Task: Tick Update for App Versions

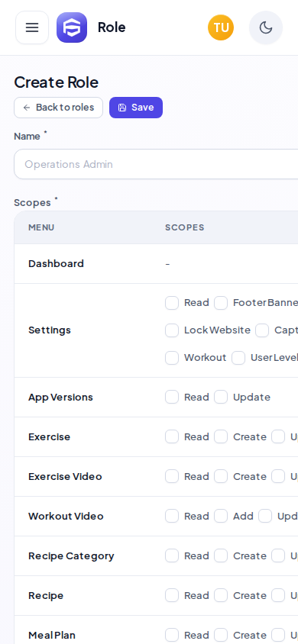Action: click(221, 398)
